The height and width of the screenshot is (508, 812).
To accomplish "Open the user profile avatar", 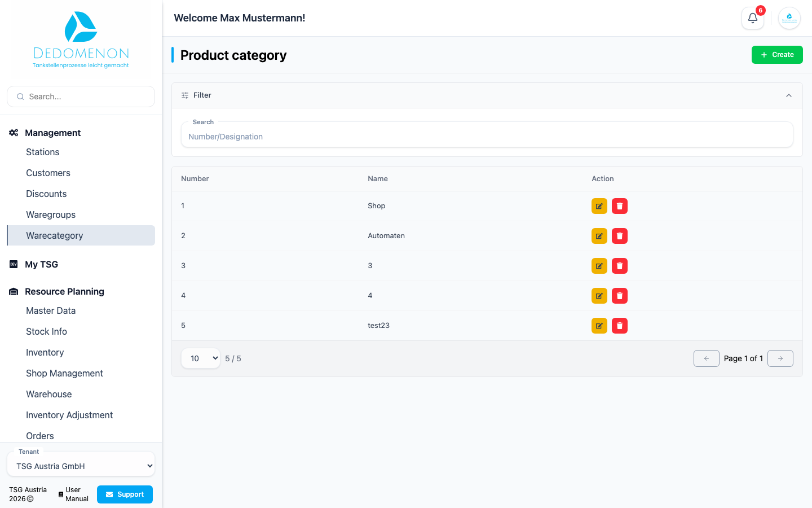I will click(x=789, y=18).
